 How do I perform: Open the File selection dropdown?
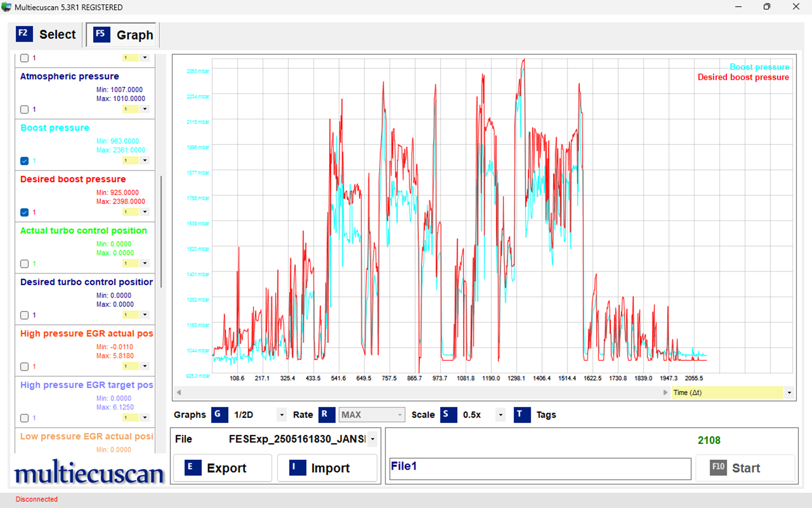[372, 439]
